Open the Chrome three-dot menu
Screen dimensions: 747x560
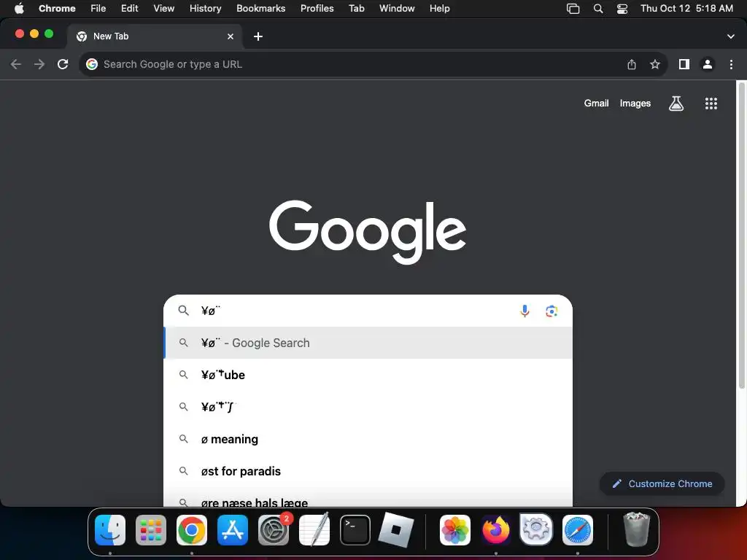tap(731, 64)
